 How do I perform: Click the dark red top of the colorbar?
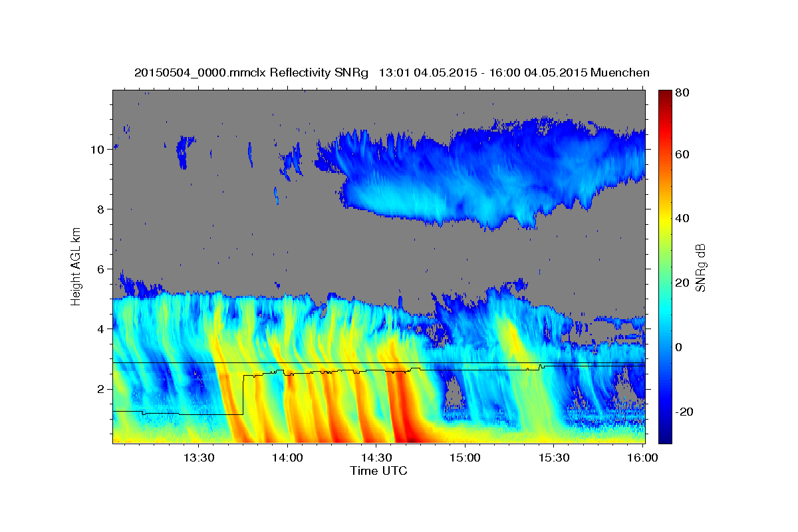point(665,96)
